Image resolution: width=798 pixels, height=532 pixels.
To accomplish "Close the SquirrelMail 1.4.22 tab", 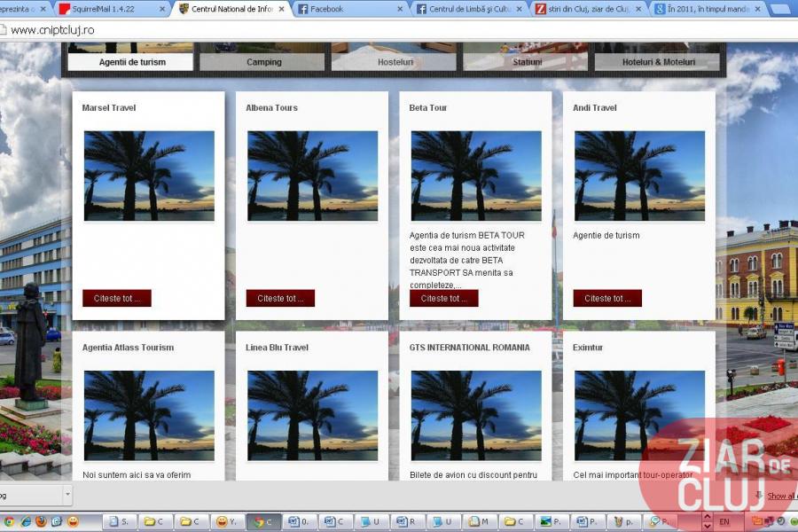I will pos(162,9).
